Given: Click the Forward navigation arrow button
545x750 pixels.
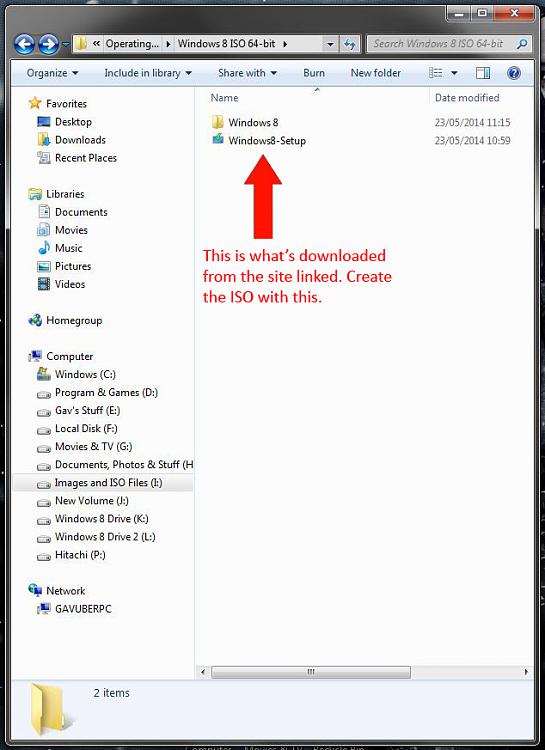Looking at the screenshot, I should pyautogui.click(x=48, y=44).
